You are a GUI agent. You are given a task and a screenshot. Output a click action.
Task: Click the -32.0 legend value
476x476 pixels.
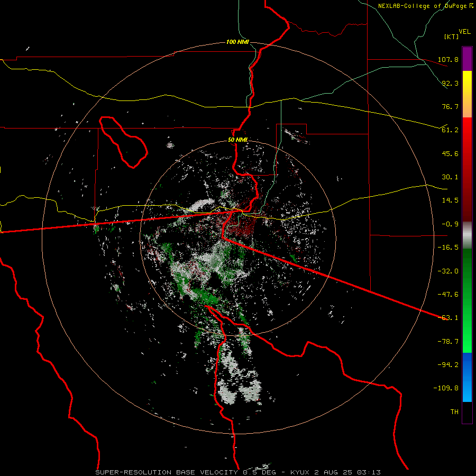point(448,271)
